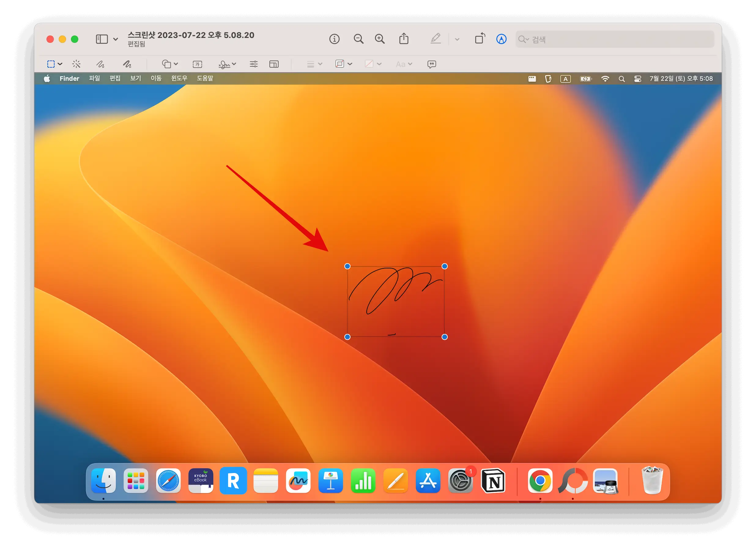Add a speech bubble annotation note
Image resolution: width=756 pixels, height=549 pixels.
click(432, 64)
